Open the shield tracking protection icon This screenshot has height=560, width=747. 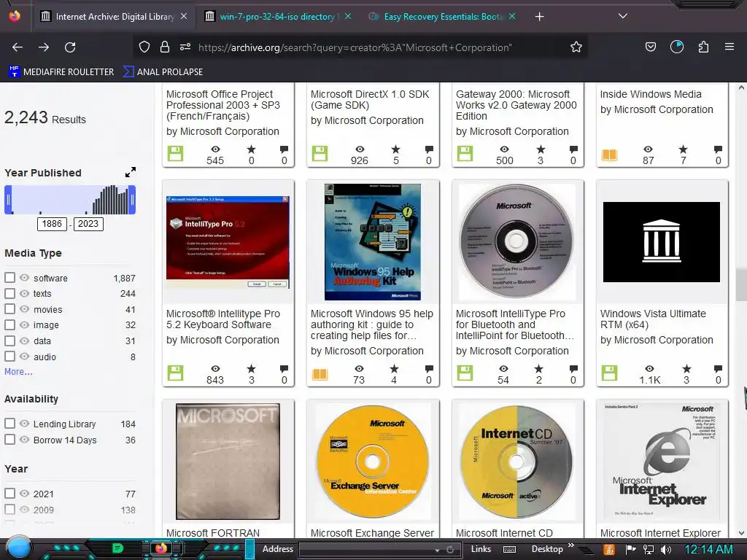click(x=144, y=47)
